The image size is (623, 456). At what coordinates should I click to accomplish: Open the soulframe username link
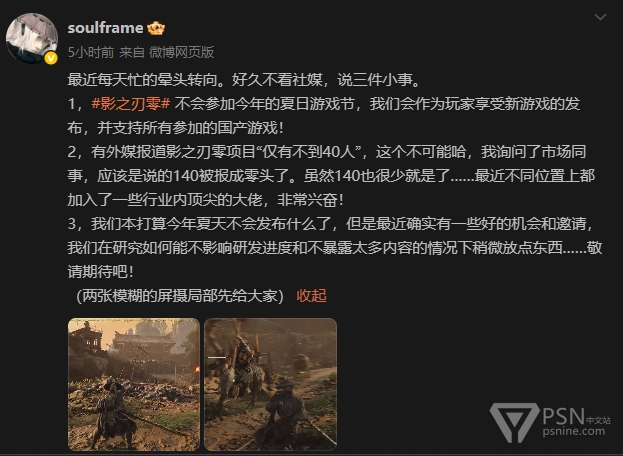(105, 28)
